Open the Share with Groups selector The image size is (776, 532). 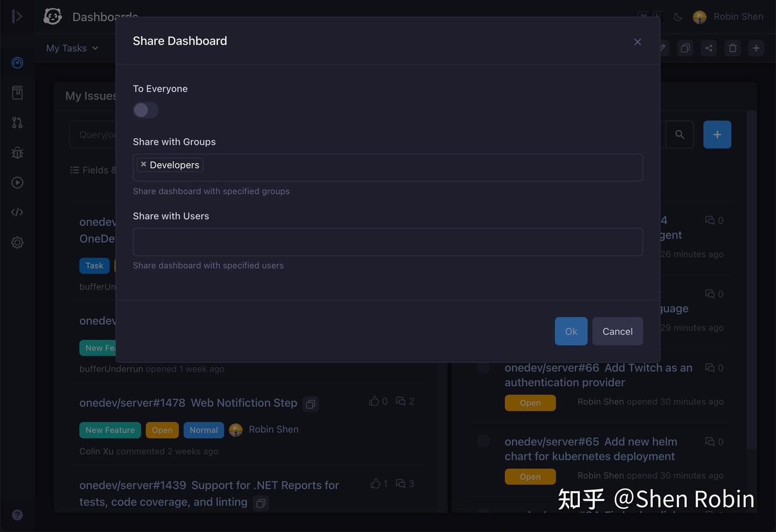[387, 168]
